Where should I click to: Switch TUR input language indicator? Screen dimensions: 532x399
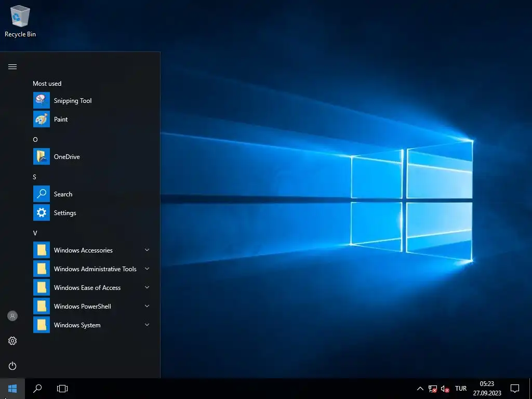(x=461, y=389)
